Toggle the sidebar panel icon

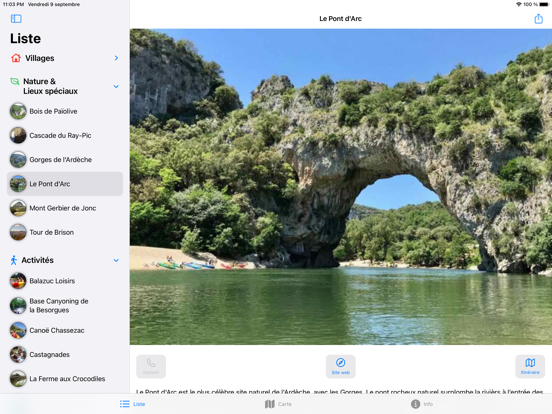coord(16,19)
